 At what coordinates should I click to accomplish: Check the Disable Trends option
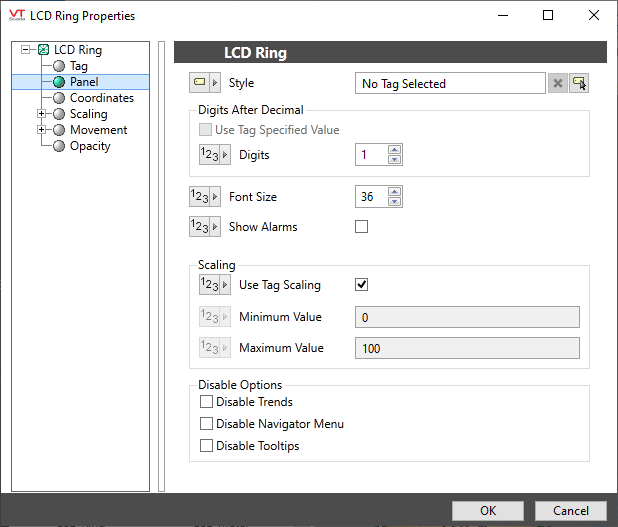(x=207, y=402)
